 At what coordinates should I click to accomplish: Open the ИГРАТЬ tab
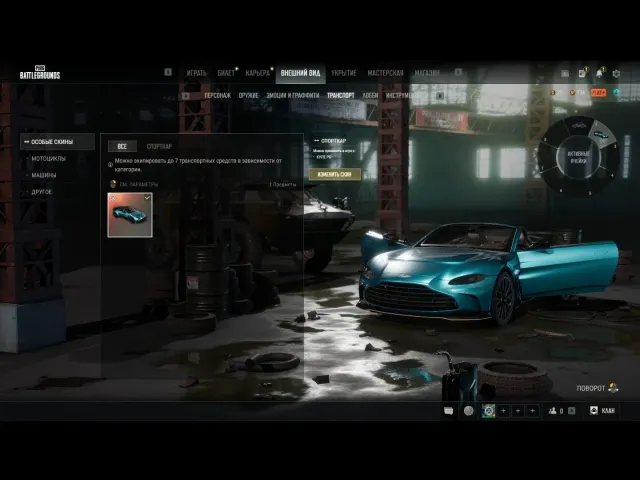click(x=197, y=73)
